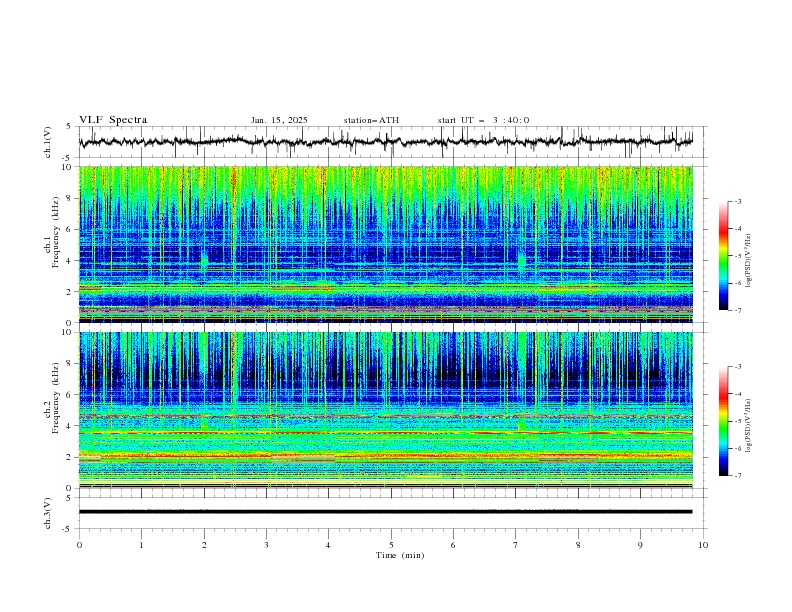Screen dimensions: 792x612
Task: Click time axis tick label '7'
Action: pyautogui.click(x=516, y=545)
